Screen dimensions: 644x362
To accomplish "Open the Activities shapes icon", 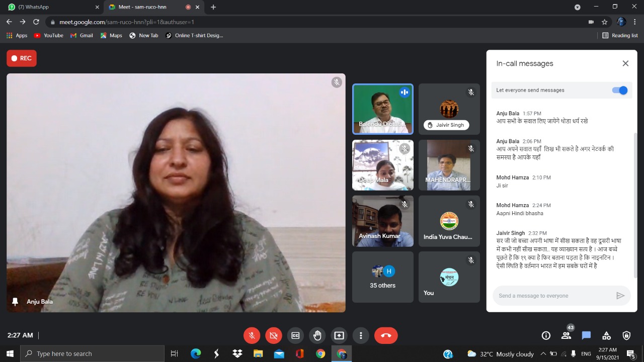I will point(606,335).
